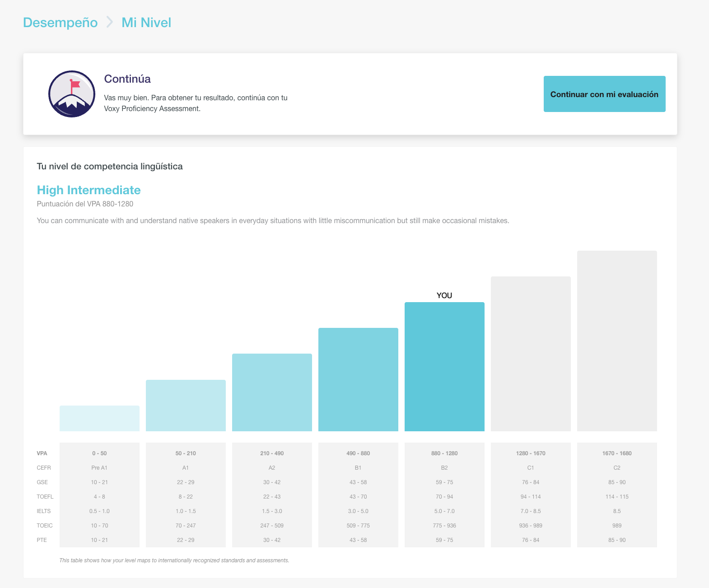
Task: Go to the Mi Nivel breadcrumb
Action: [146, 23]
